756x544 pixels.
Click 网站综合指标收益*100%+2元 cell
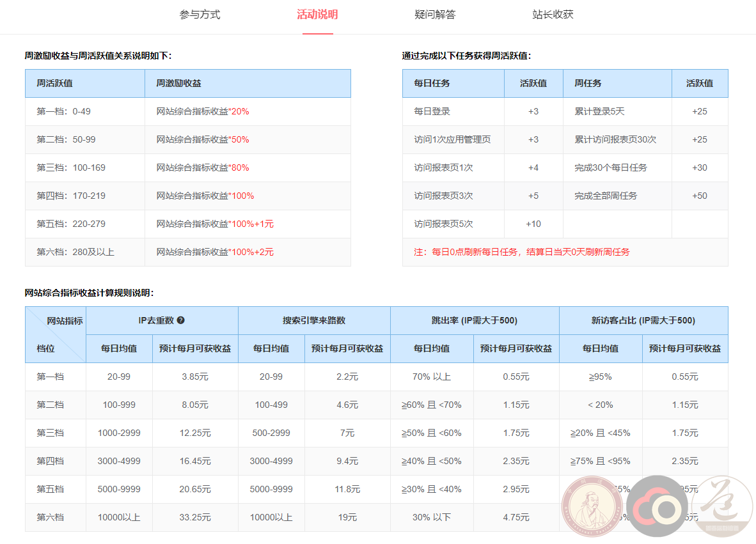click(x=248, y=252)
